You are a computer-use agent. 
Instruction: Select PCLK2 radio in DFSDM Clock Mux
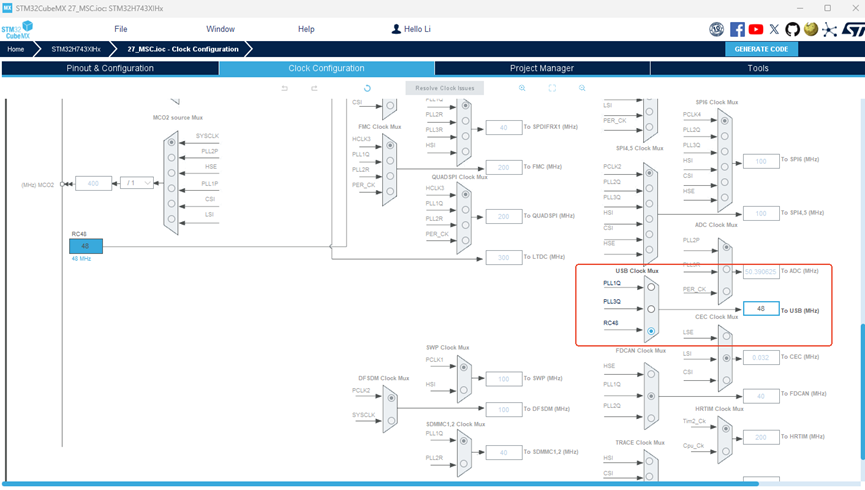(x=391, y=398)
